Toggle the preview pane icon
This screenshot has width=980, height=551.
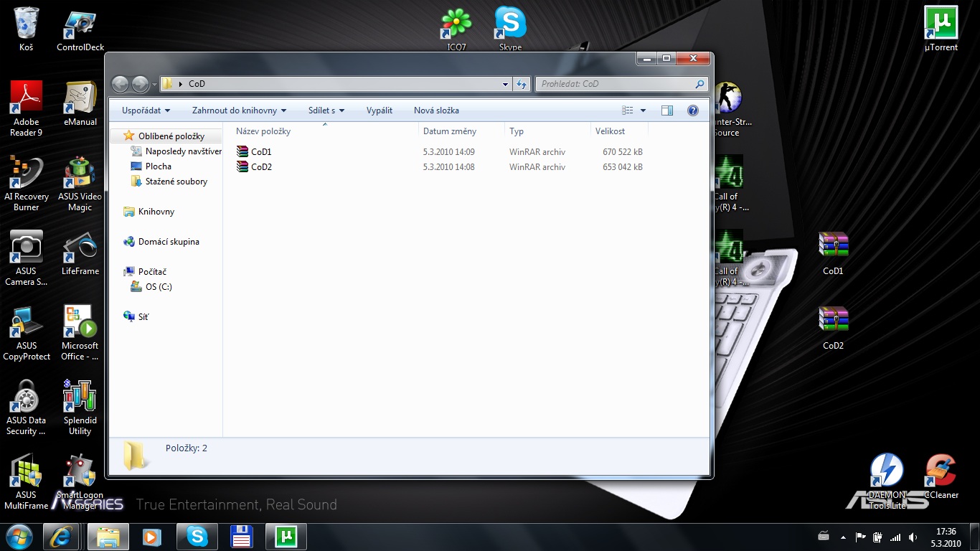(666, 110)
